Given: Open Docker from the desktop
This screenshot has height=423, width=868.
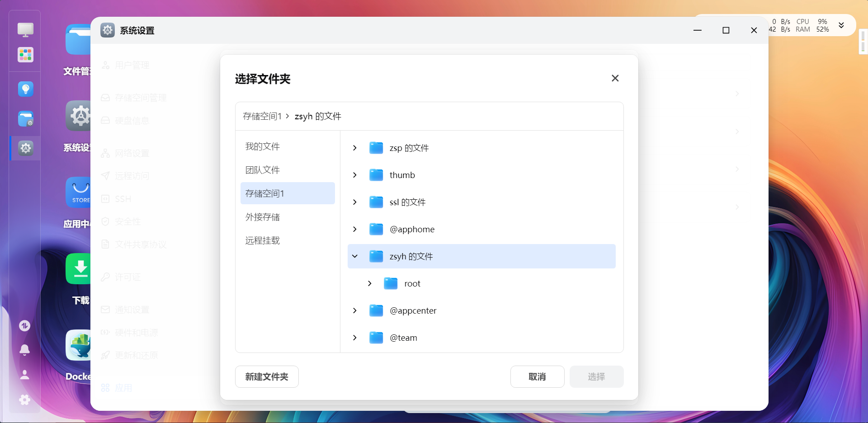Looking at the screenshot, I should [x=80, y=345].
